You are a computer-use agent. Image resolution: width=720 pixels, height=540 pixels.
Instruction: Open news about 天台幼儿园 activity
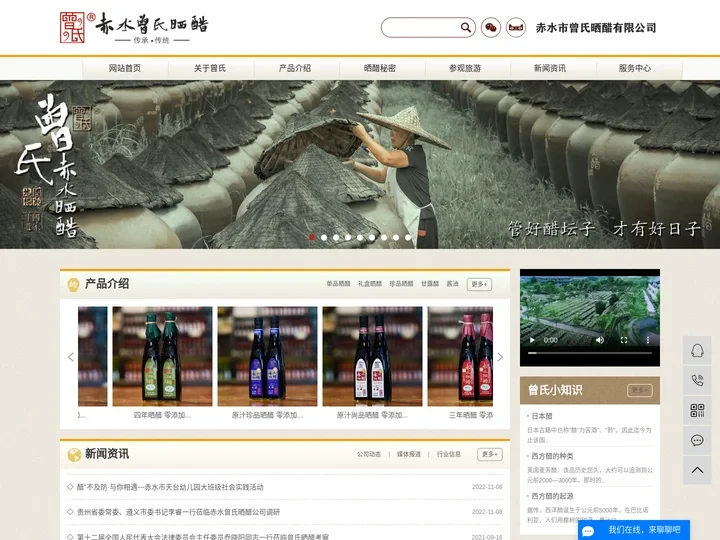tap(170, 487)
